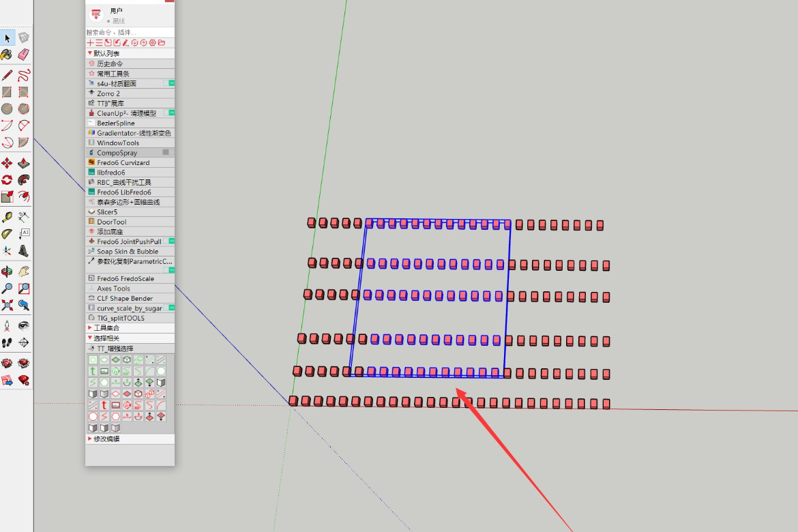Select the hand Pan tool
This screenshot has height=532, width=798.
click(x=23, y=271)
